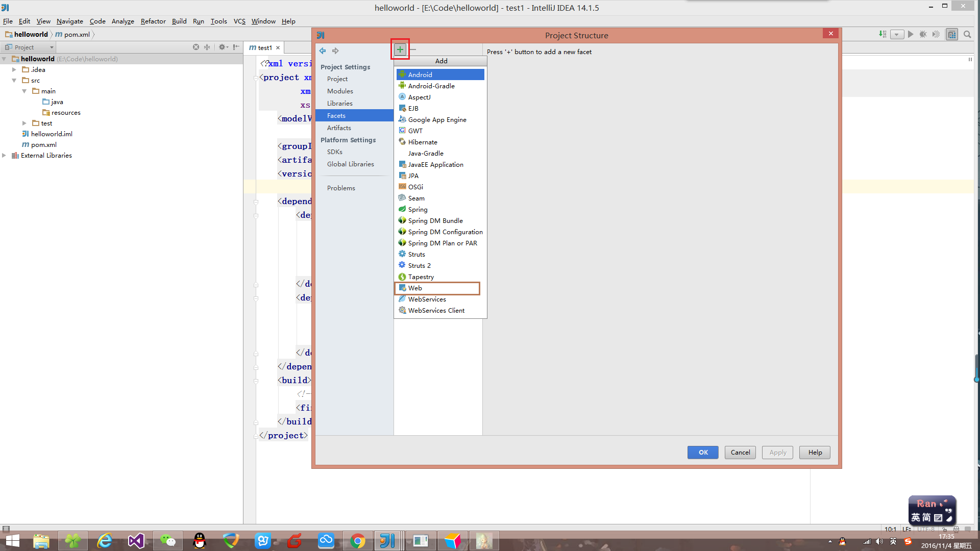Image resolution: width=980 pixels, height=551 pixels.
Task: Open Chrome from the Windows taskbar
Action: tap(358, 541)
